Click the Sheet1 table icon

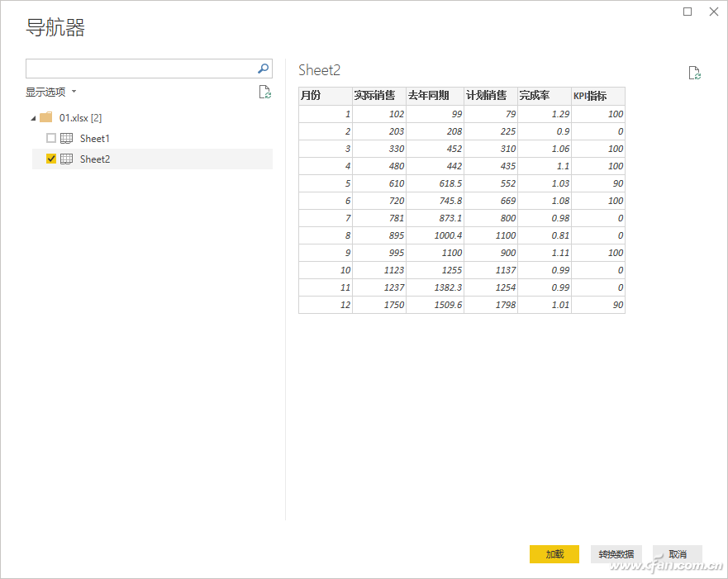(x=66, y=138)
